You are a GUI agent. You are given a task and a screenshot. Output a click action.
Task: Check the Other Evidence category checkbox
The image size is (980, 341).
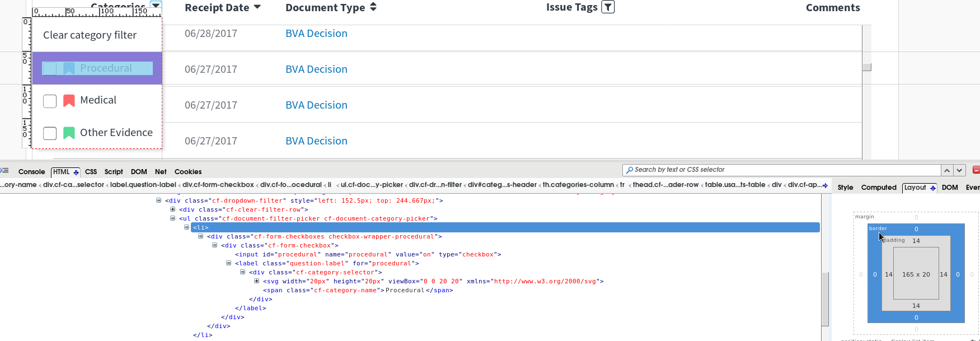pyautogui.click(x=50, y=133)
